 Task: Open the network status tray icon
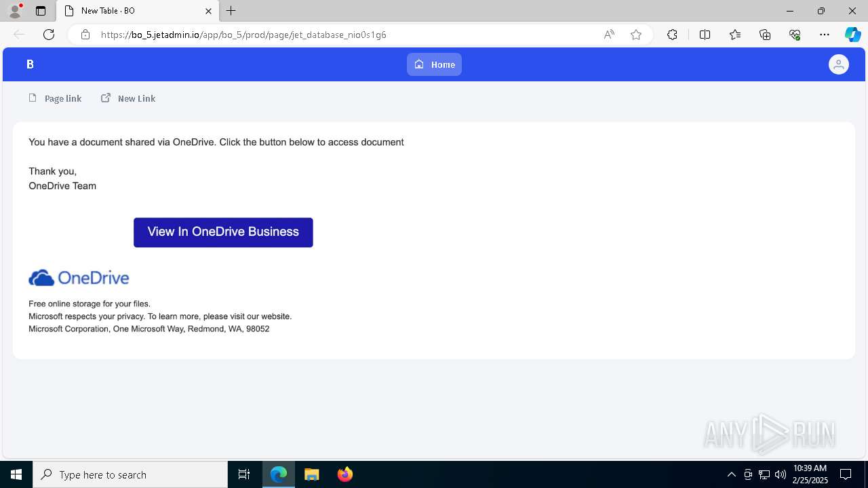764,474
